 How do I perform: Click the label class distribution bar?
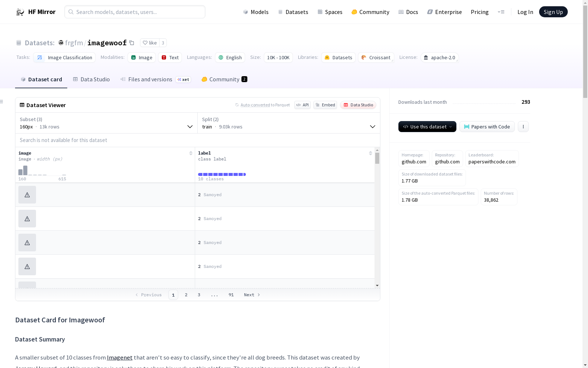[x=222, y=174]
